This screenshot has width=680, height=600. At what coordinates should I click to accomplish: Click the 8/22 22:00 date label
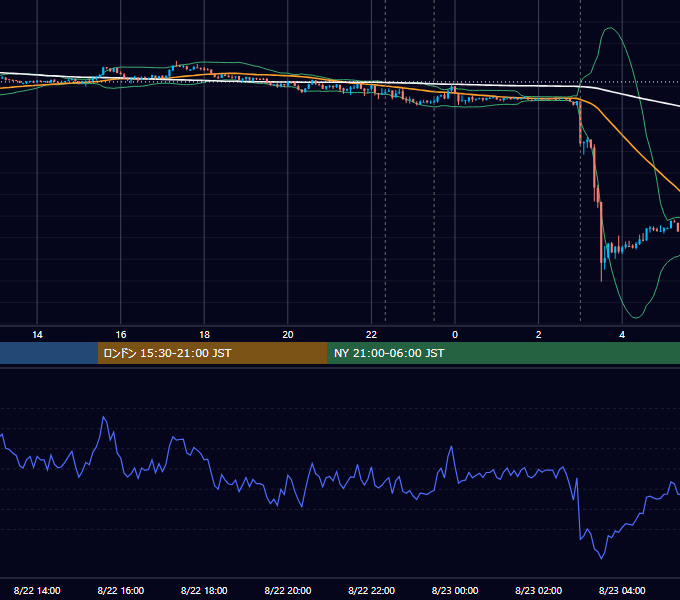(371, 590)
